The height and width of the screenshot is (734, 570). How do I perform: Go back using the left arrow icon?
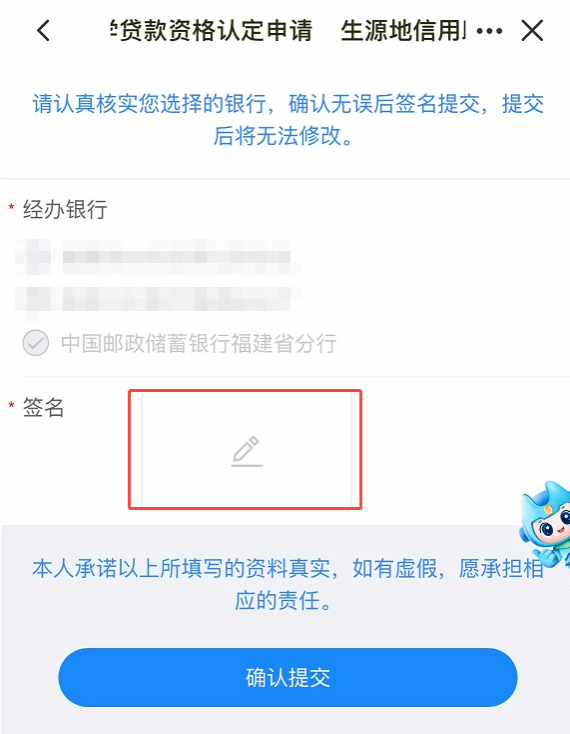coord(43,31)
